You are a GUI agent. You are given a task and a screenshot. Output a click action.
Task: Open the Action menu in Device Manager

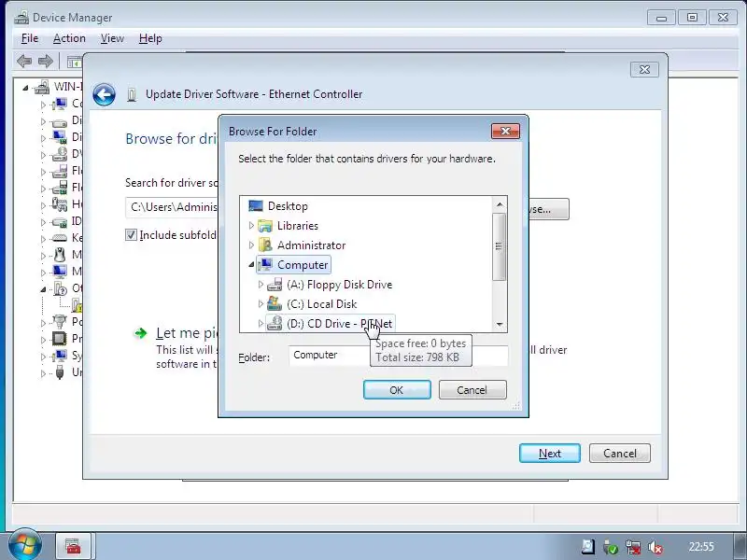point(69,38)
